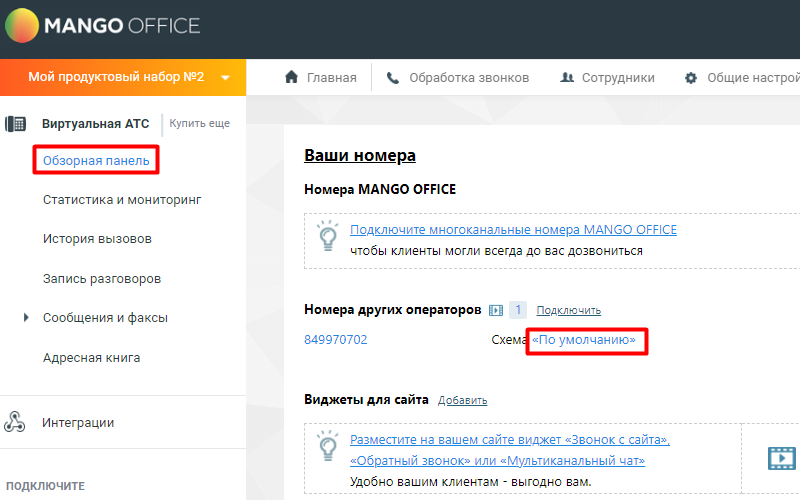Click the Виджеты для сайта heading
The height and width of the screenshot is (500, 800).
[366, 399]
